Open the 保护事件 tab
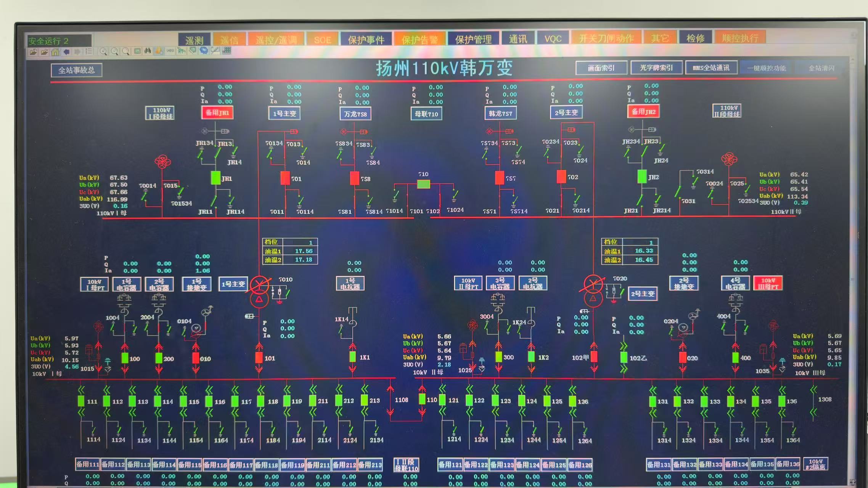The width and height of the screenshot is (868, 488). click(366, 39)
